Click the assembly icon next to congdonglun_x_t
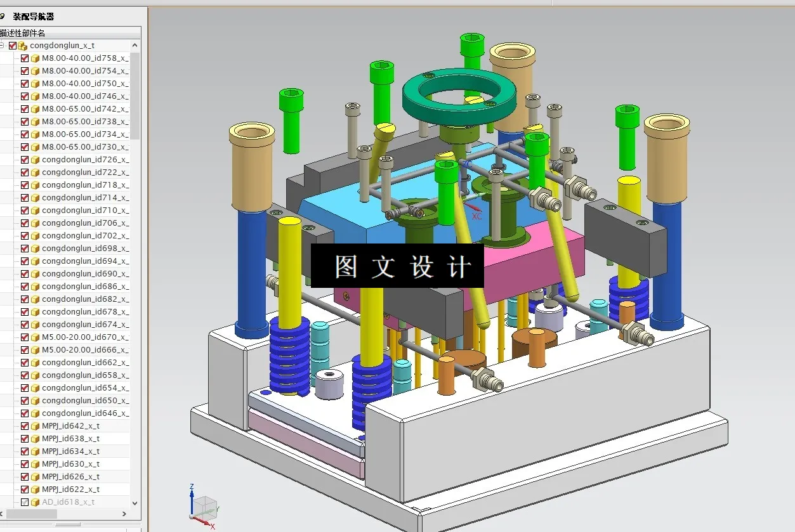 pos(21,45)
